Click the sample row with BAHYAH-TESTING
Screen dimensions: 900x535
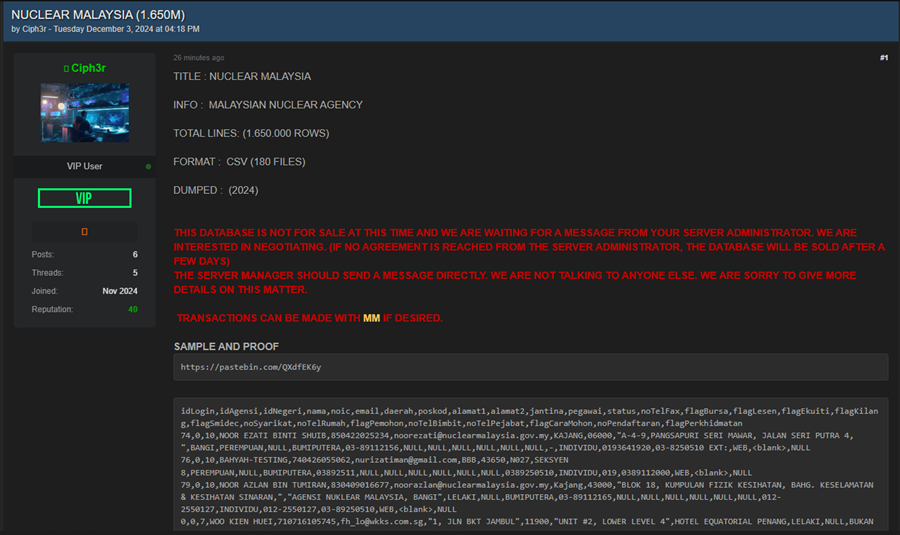466,466
